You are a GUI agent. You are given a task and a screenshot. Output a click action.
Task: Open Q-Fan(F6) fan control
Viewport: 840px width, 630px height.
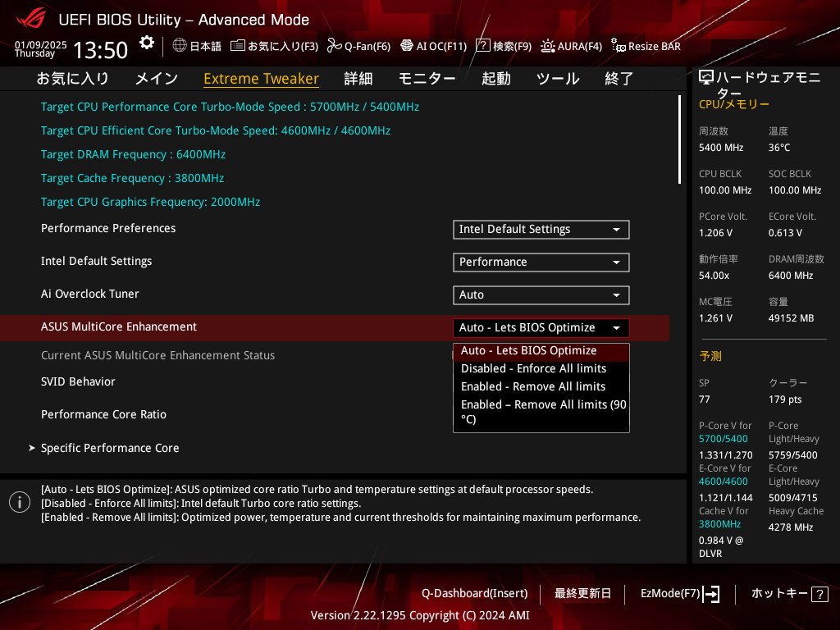coord(334,46)
